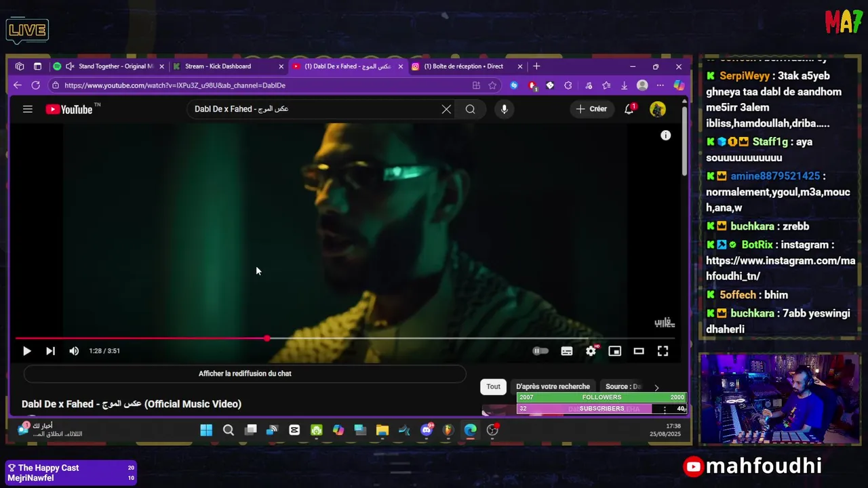
Task: Open the tab actions menu icon
Action: point(37,66)
